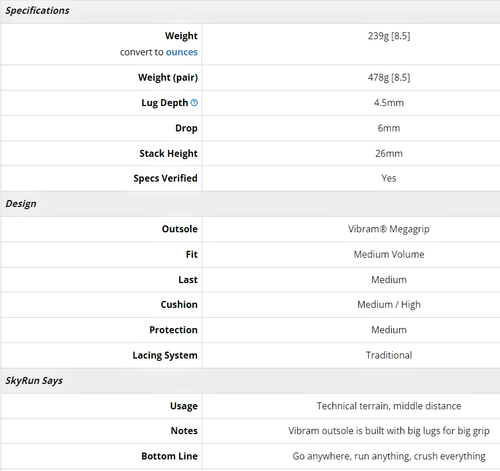Screen dimensions: 500x471
Task: Select the Technical terrain usage text
Action: [x=389, y=406]
